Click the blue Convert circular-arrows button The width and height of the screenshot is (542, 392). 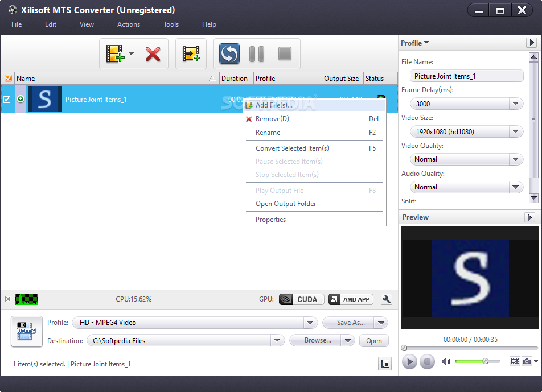(x=229, y=54)
